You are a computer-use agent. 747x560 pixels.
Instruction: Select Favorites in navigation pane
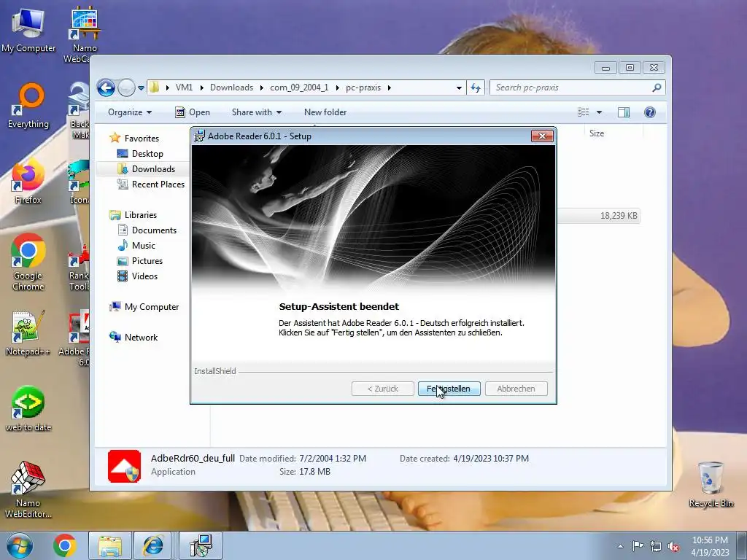coord(142,138)
